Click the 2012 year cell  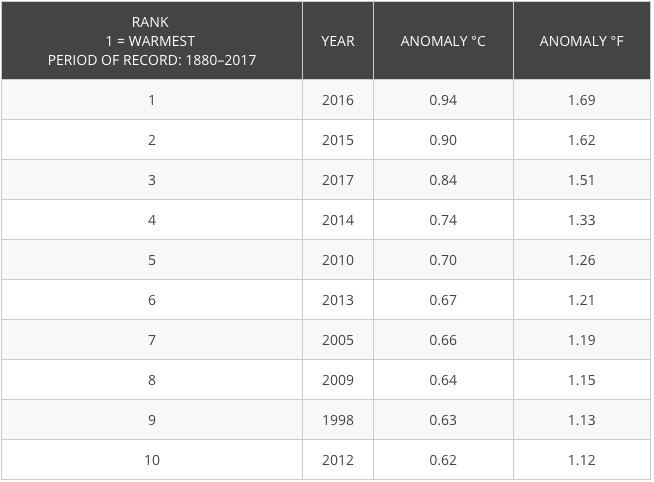(x=338, y=460)
